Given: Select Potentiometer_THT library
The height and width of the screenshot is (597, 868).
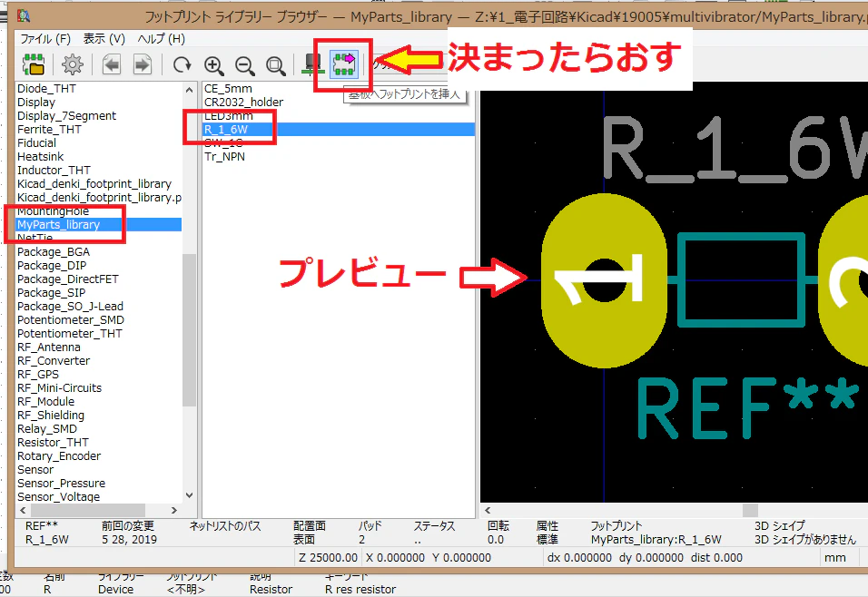Looking at the screenshot, I should click(69, 334).
